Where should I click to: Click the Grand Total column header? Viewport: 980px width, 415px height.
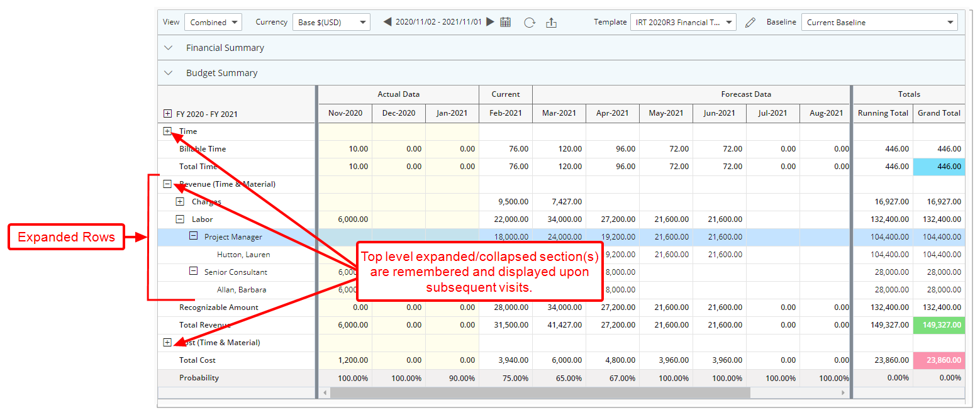[x=939, y=113]
